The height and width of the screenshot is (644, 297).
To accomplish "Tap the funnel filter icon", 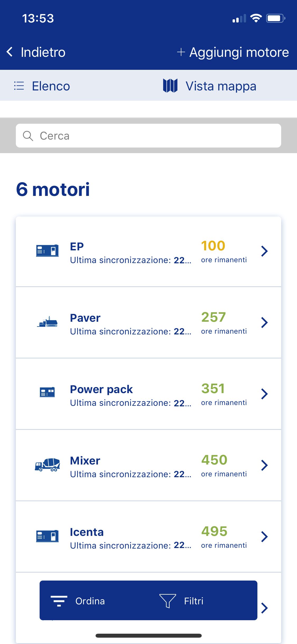I will (x=168, y=601).
